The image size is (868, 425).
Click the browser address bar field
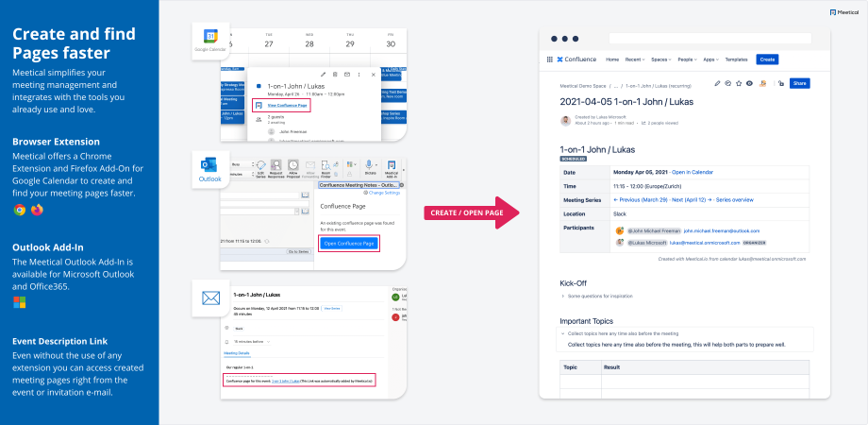[x=710, y=38]
